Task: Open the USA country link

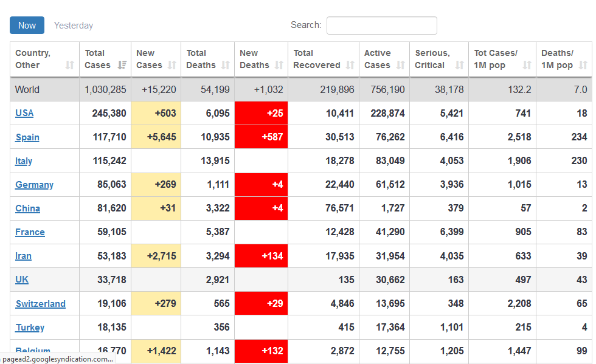Action: pos(24,113)
